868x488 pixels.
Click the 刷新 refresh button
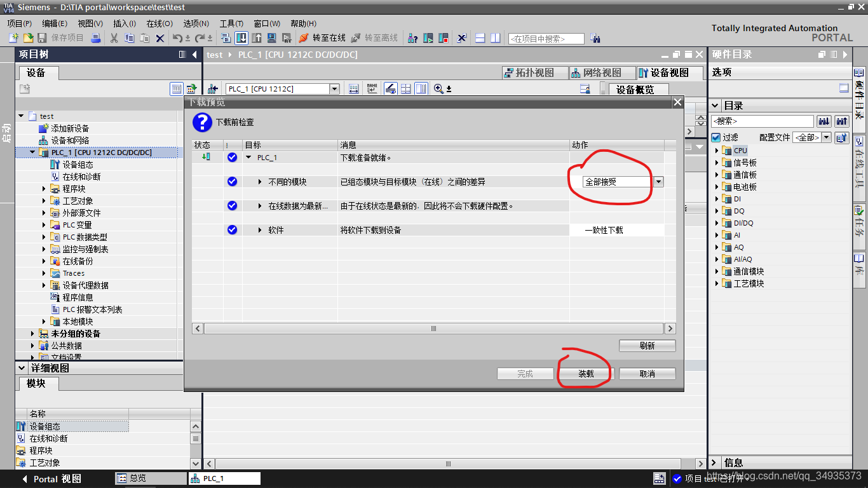click(x=648, y=346)
